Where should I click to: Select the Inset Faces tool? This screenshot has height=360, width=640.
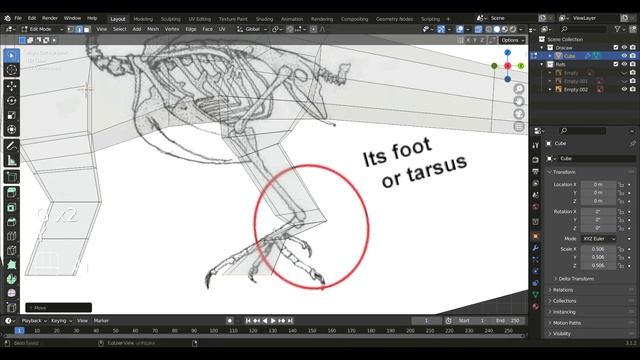pos(11,207)
